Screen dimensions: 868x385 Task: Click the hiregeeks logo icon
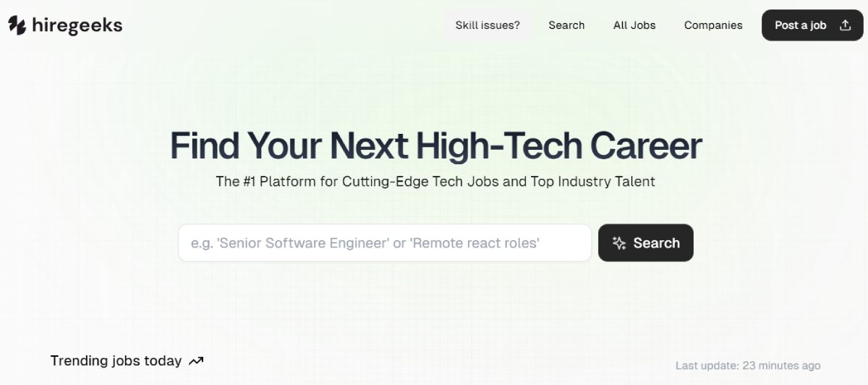point(17,25)
